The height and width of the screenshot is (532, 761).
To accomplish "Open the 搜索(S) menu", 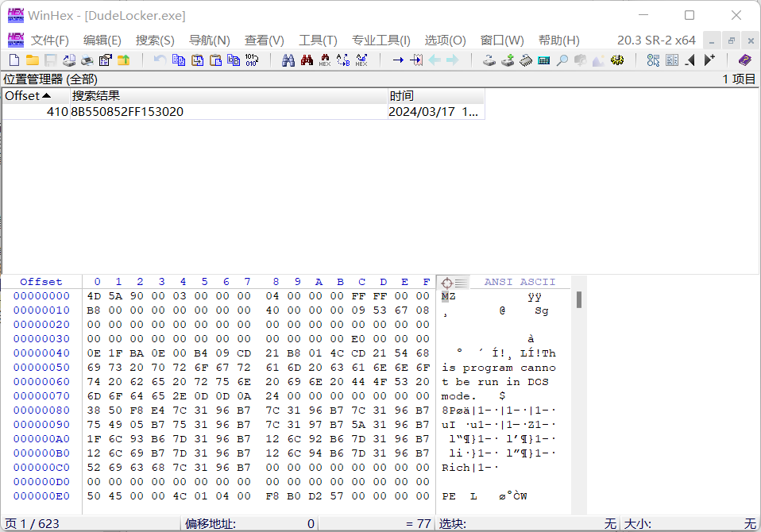I will 155,40.
